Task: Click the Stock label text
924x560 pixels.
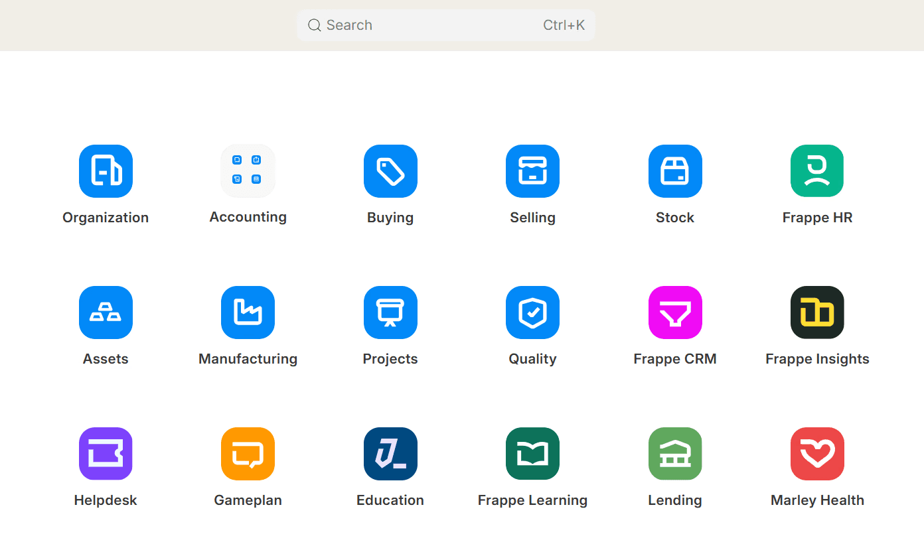Action: pos(675,218)
